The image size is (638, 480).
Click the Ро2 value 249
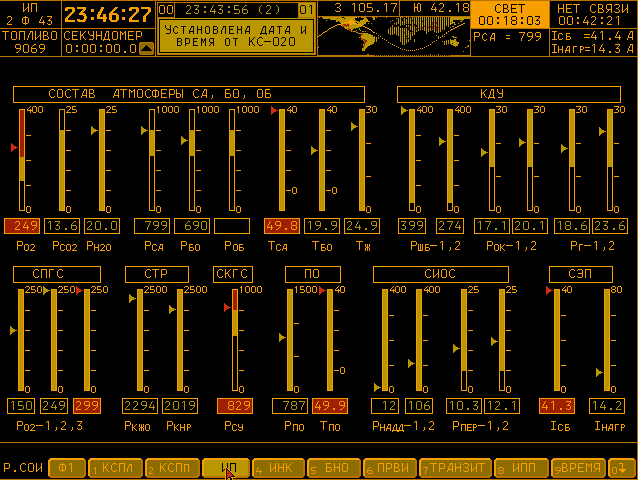coord(22,226)
